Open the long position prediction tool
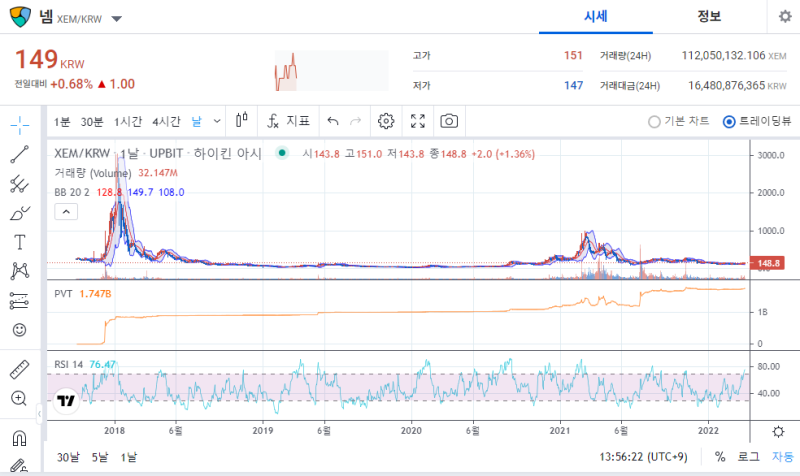Image resolution: width=800 pixels, height=476 pixels. [x=20, y=300]
